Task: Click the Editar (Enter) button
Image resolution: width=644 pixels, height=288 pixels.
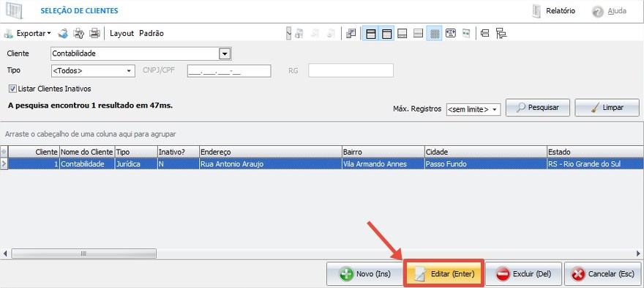Action: 444,273
